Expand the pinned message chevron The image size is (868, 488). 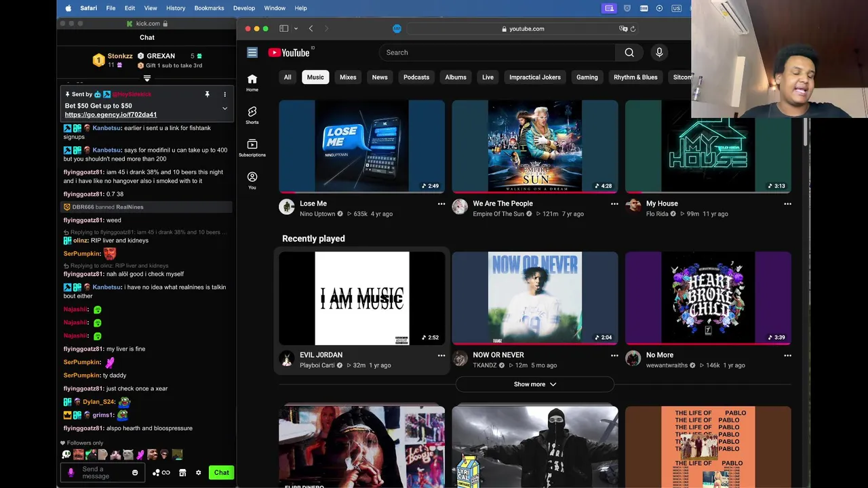tap(224, 108)
